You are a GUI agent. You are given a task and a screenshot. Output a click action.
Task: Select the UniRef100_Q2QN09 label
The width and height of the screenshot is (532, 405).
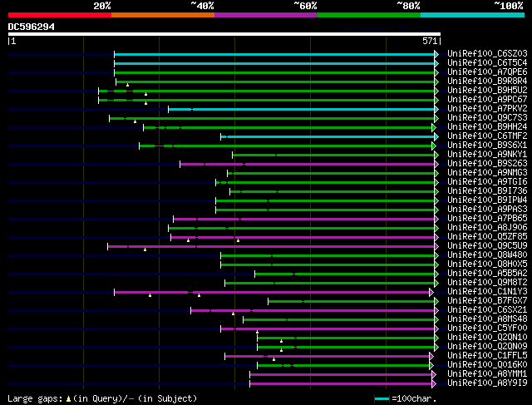pyautogui.click(x=487, y=347)
